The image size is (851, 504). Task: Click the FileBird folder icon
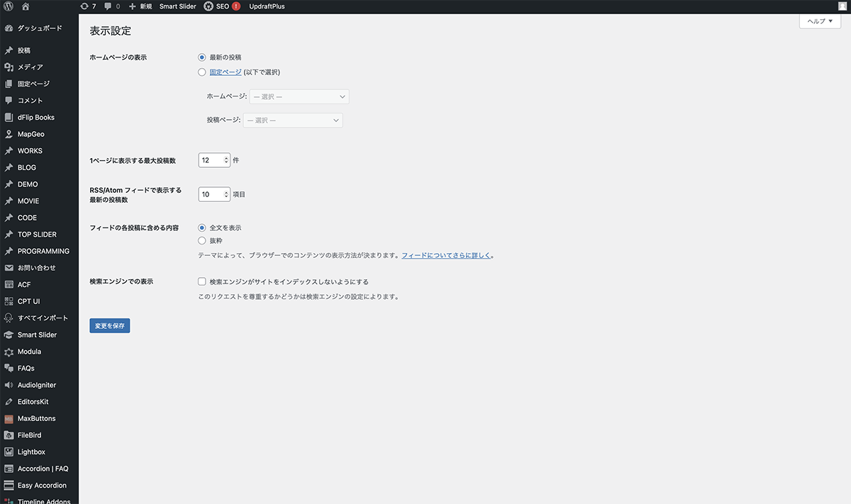click(9, 435)
